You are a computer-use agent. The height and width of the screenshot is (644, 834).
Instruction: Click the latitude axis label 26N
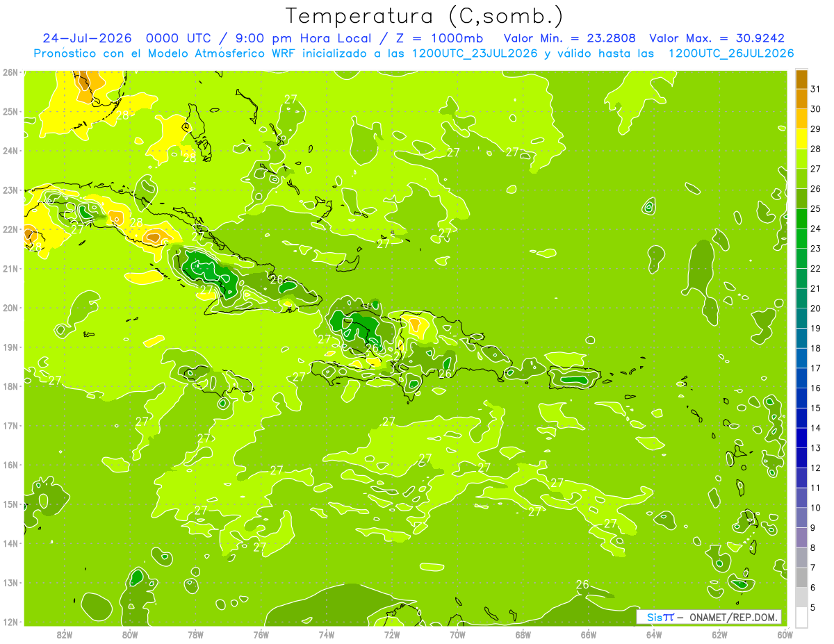[10, 72]
